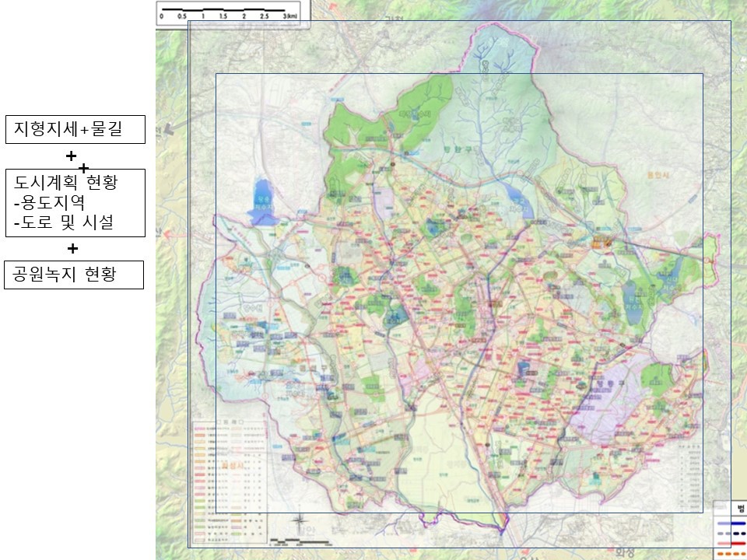The height and width of the screenshot is (560, 747).
Task: Click the gray arrow at the map's left edge
Action: (174, 126)
